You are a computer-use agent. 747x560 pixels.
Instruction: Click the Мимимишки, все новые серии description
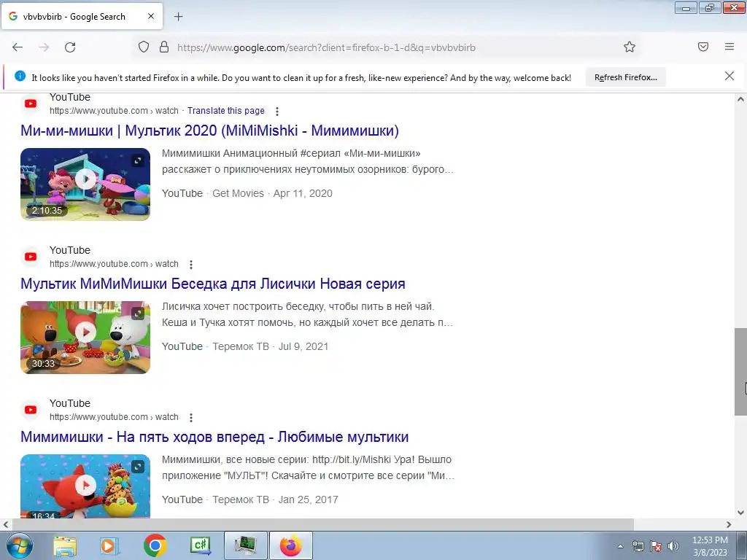309,467
